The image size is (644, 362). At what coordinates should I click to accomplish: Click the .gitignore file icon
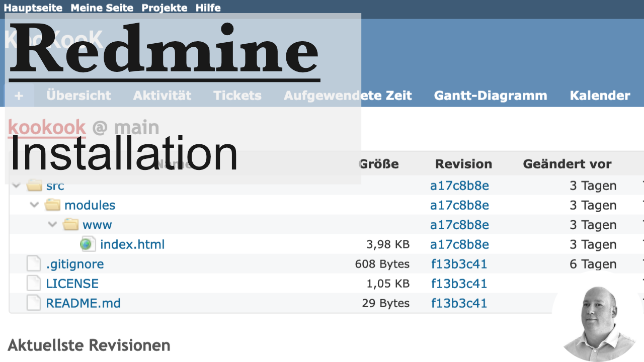33,263
